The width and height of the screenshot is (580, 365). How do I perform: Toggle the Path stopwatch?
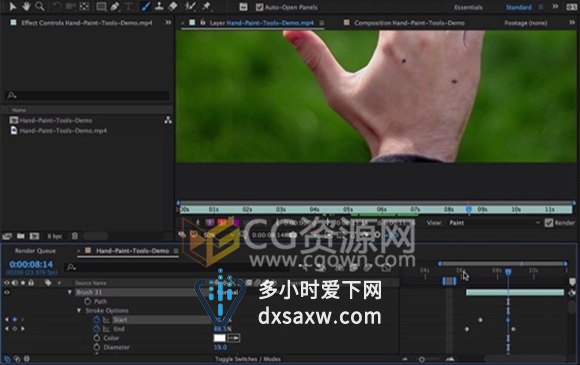pos(88,301)
